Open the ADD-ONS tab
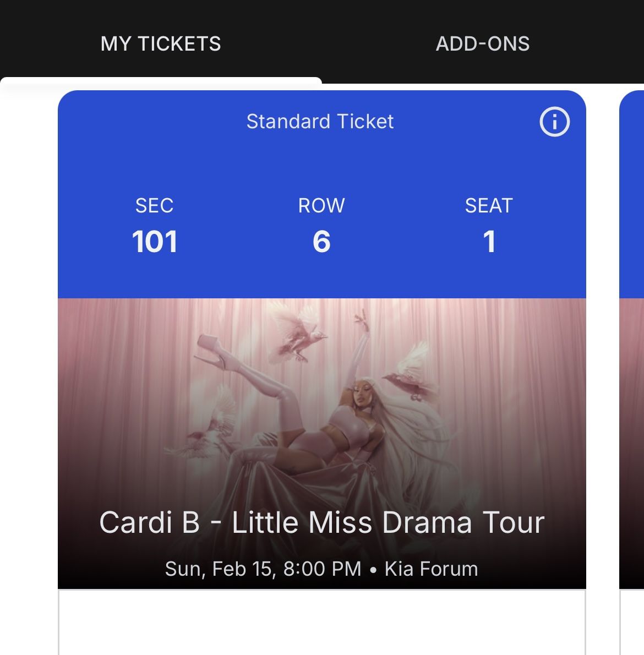 pos(483,44)
